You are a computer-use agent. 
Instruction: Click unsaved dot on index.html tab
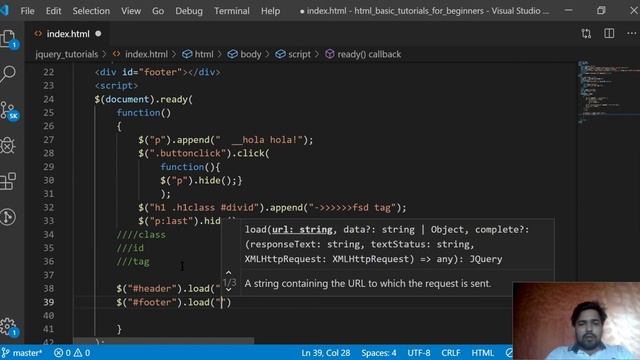pyautogui.click(x=98, y=33)
